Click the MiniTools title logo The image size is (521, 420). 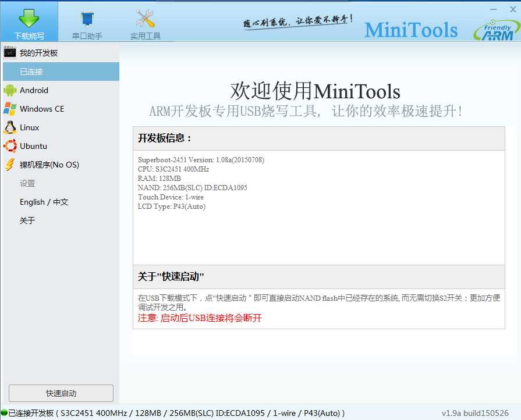[411, 30]
